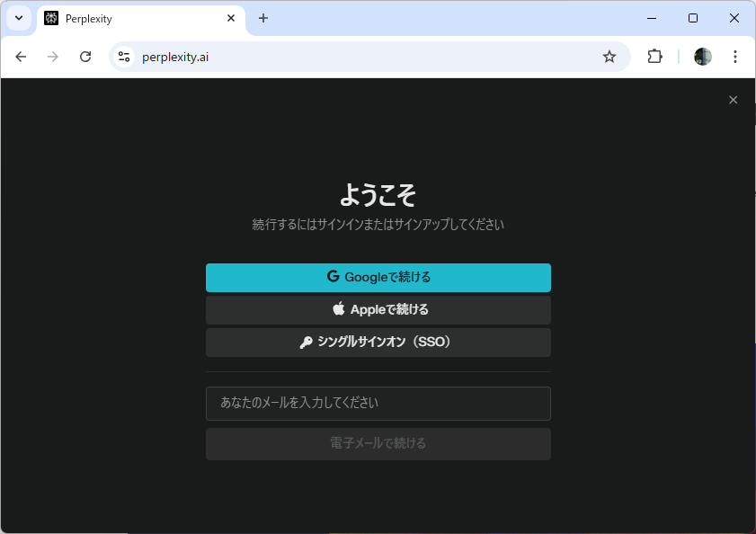Reload the Perplexity page
This screenshot has width=756, height=534.
(x=85, y=57)
